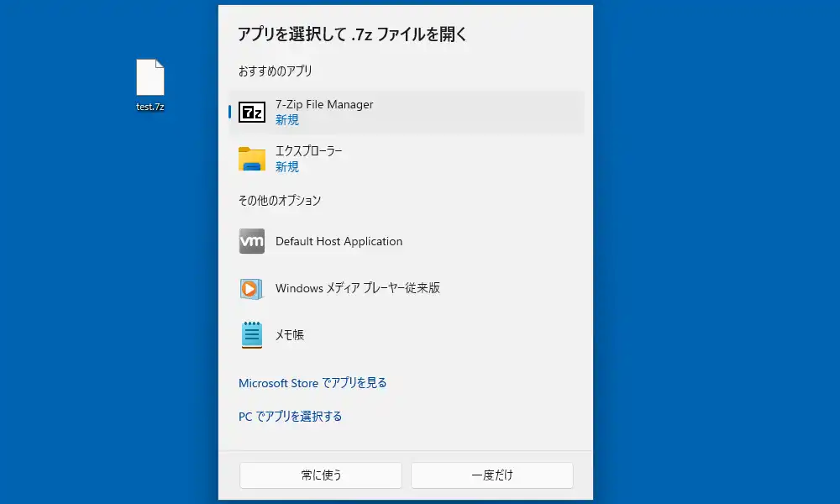Screen dimensions: 840x504
Task: Choose エクスプローラー label text
Action: [x=308, y=151]
